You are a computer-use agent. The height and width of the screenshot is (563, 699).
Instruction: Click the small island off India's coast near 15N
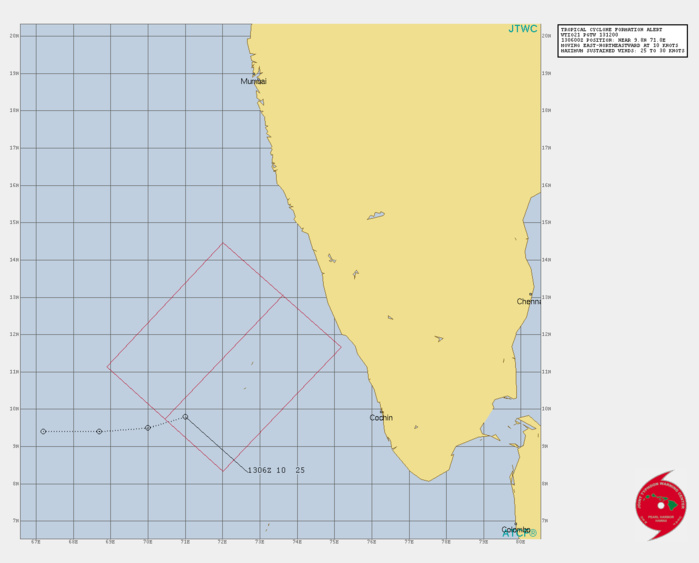click(376, 215)
